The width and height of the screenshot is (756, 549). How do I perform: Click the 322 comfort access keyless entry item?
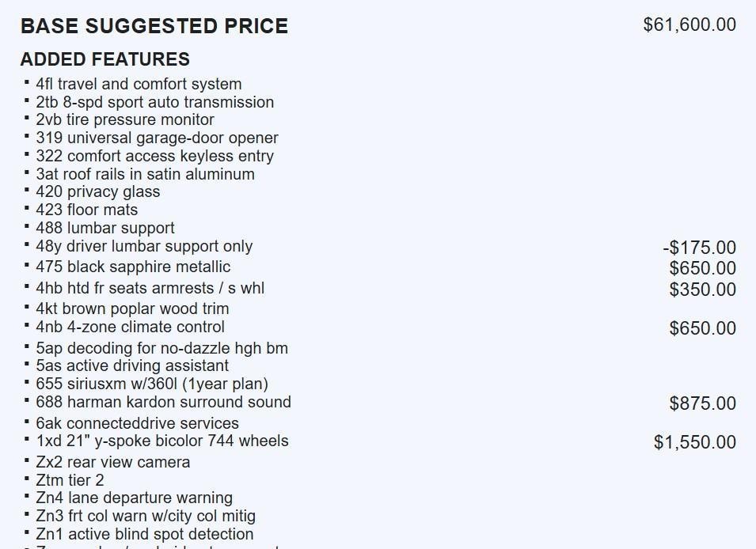click(154, 156)
